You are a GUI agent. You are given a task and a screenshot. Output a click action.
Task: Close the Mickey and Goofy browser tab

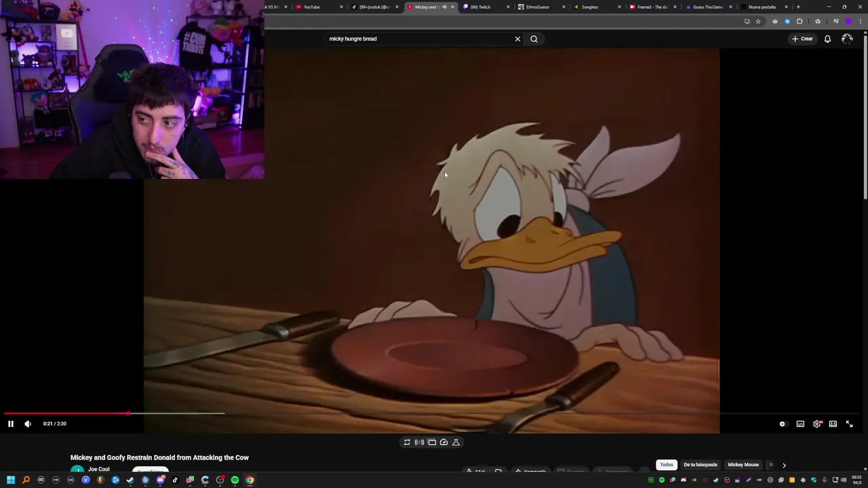[x=452, y=7]
